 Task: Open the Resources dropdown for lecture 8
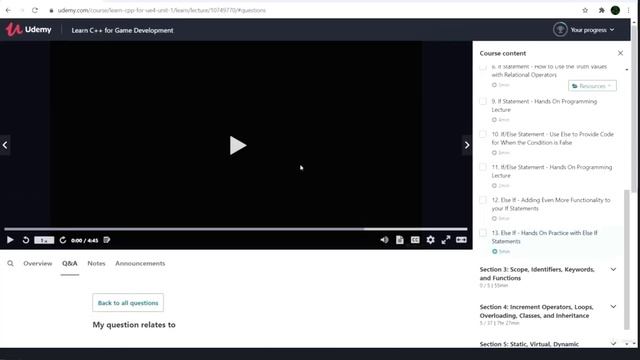point(592,86)
